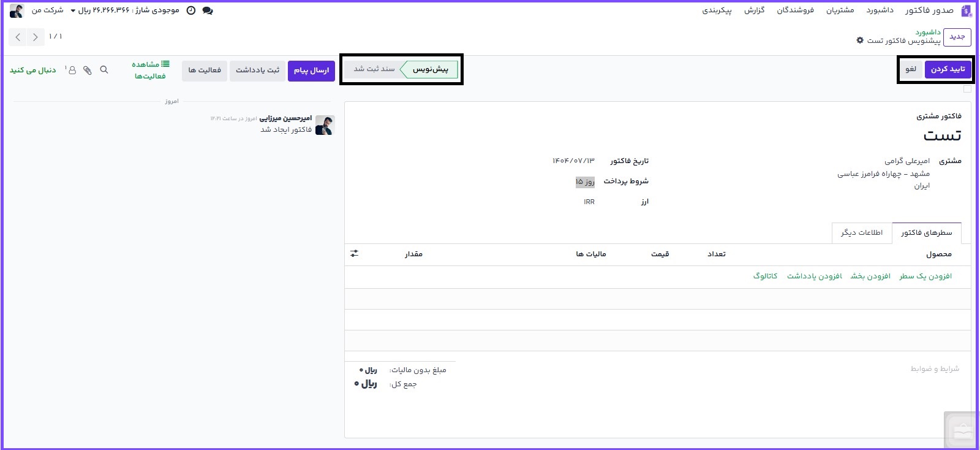The height and width of the screenshot is (450, 980).
Task: Open the پیکربندی menu
Action: coord(717,10)
